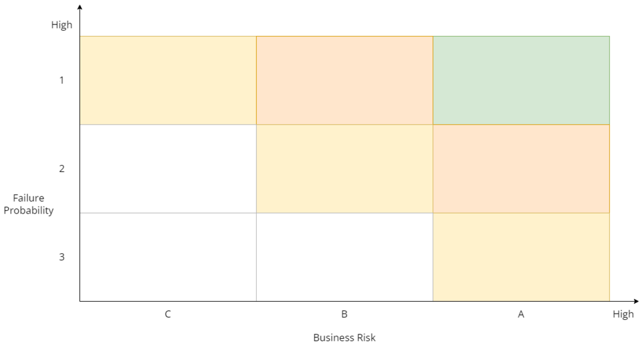
Task: Select the orange cell at B and 1
Action: click(x=345, y=80)
